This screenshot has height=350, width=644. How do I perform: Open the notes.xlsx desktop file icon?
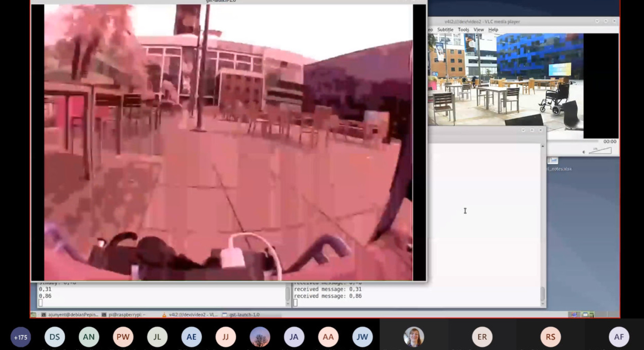pyautogui.click(x=553, y=161)
